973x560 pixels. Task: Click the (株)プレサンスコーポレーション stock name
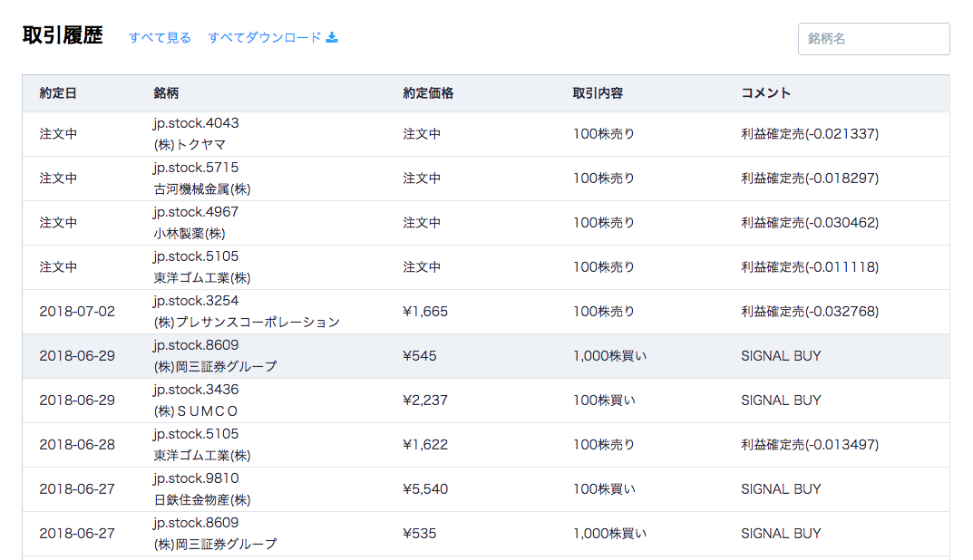click(x=247, y=323)
